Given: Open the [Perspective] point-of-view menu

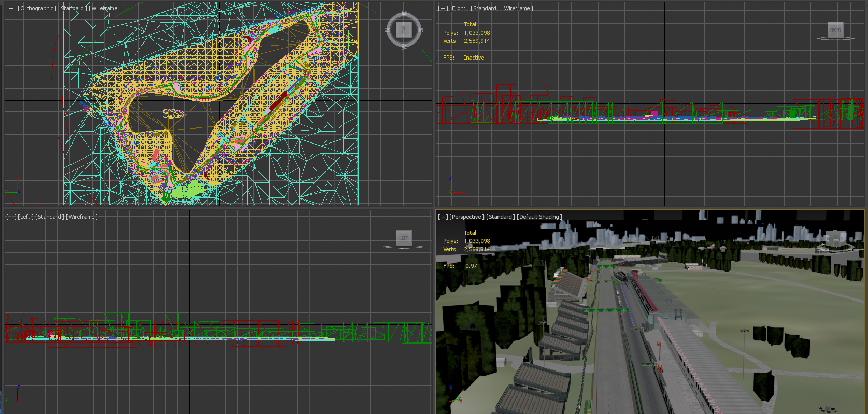Looking at the screenshot, I should pyautogui.click(x=467, y=217).
